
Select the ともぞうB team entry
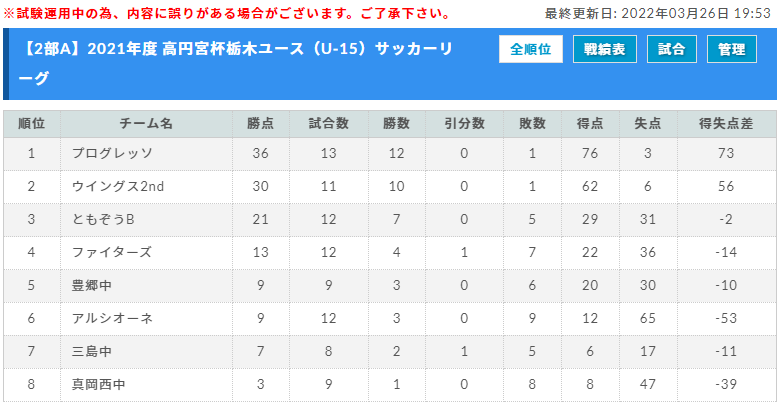tap(103, 219)
